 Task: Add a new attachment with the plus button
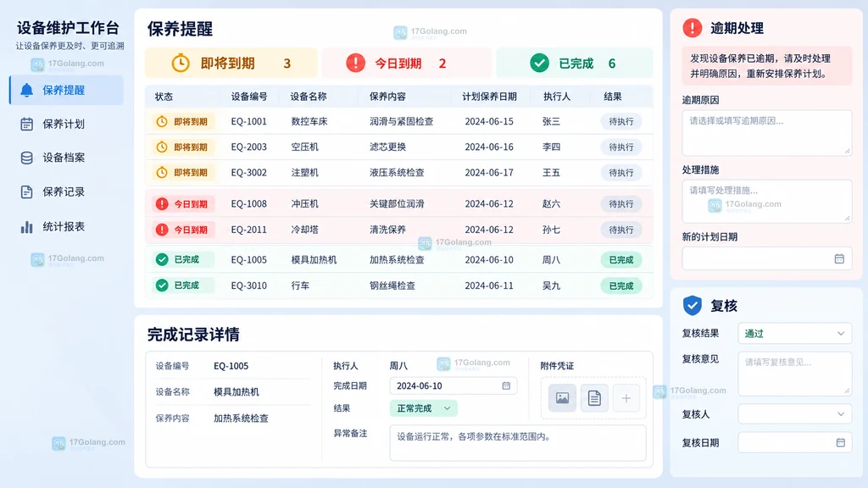coord(626,398)
